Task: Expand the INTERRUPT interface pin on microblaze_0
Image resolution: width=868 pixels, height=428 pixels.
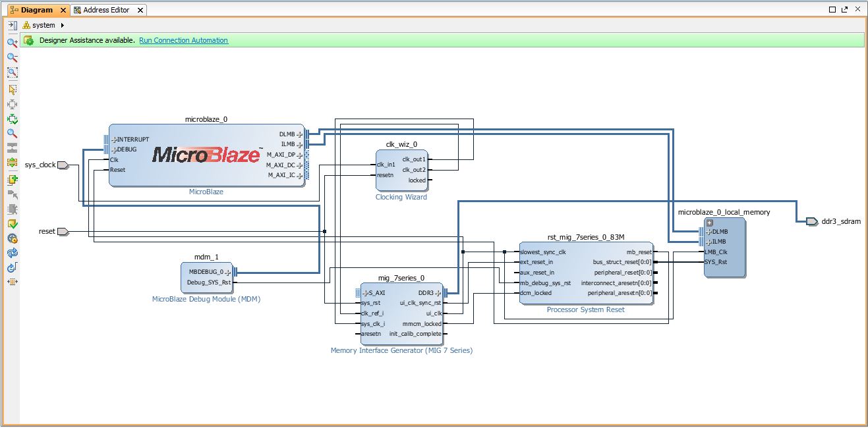Action: 114,140
